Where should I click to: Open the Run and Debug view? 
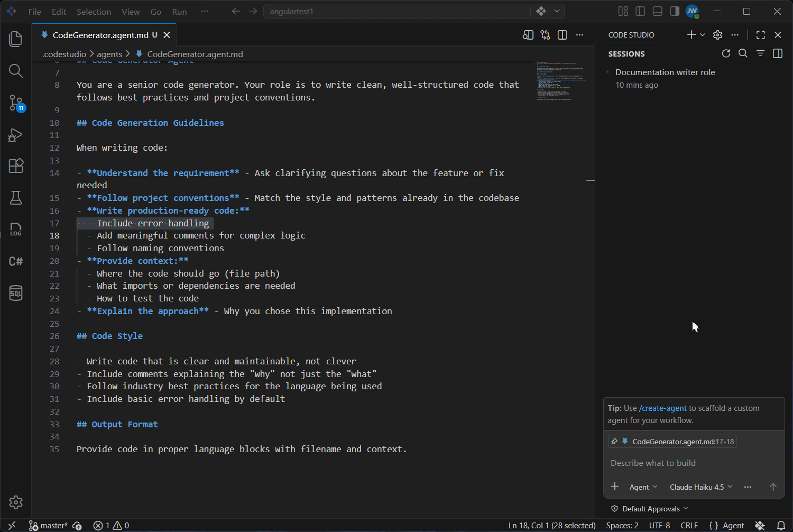click(16, 135)
